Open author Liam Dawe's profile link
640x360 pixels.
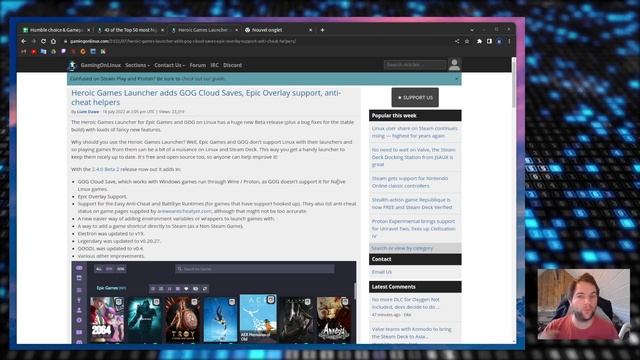click(88, 111)
